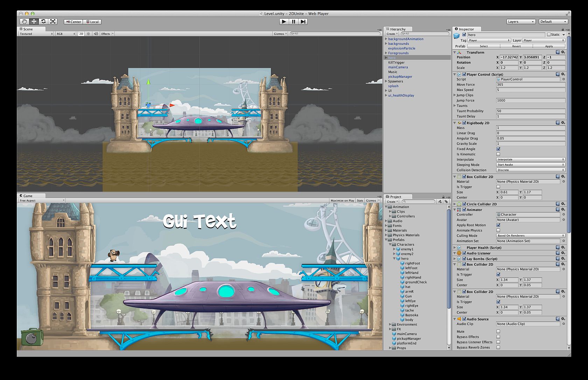588x380 pixels.
Task: Open the Player Health script help icon
Action: pyautogui.click(x=558, y=247)
